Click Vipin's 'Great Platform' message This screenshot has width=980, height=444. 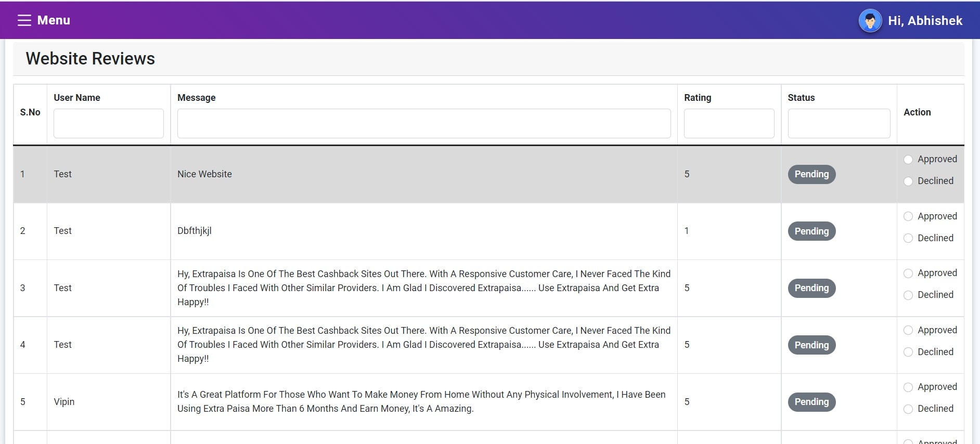(x=421, y=401)
